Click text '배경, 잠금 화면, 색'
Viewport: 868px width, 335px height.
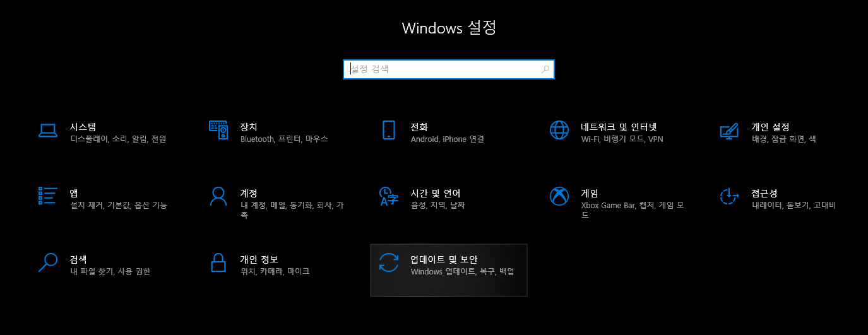tap(784, 139)
